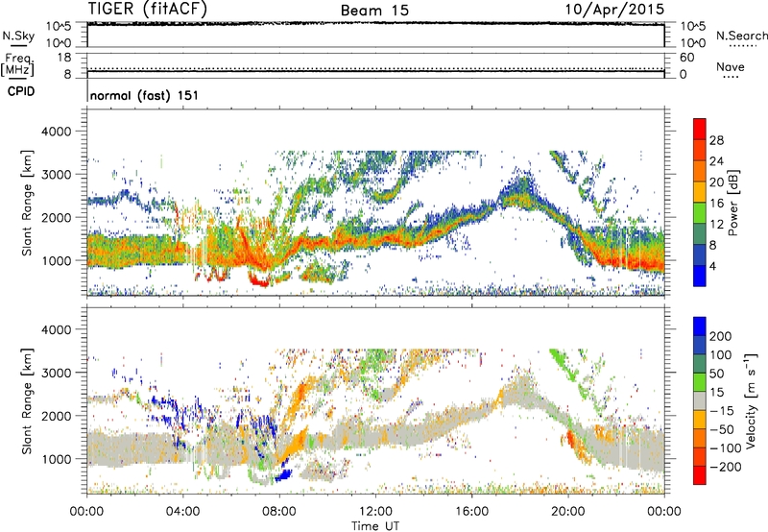Click the 18 tick on frequency axis
This screenshot has width=768, height=532.
pos(64,58)
